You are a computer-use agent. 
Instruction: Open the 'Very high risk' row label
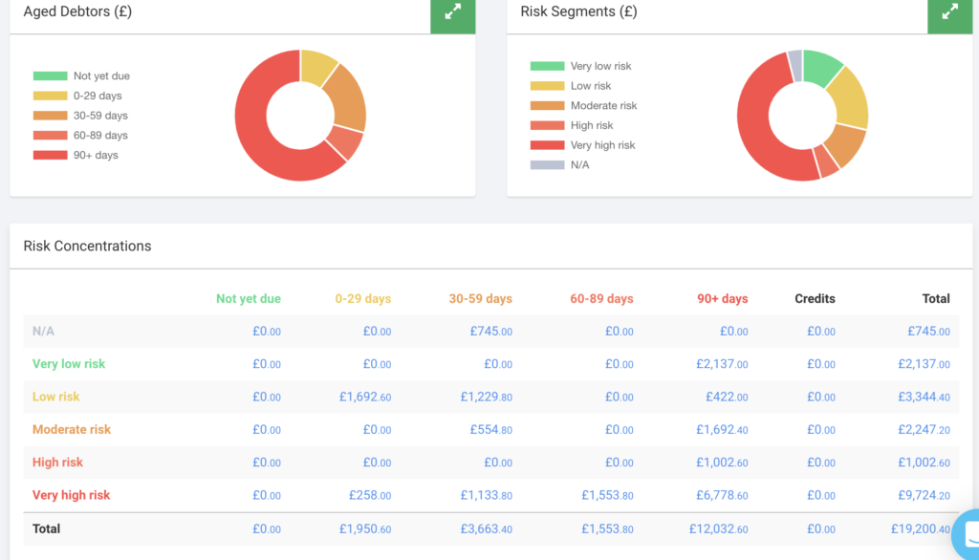tap(71, 495)
